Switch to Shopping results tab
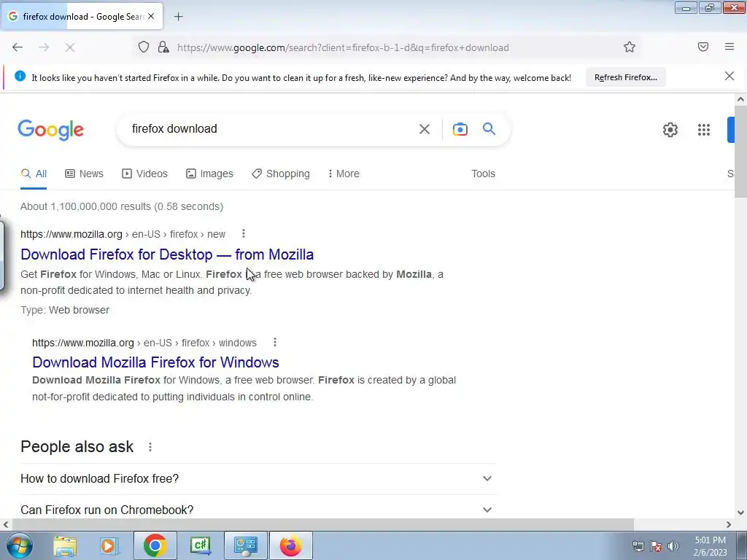The width and height of the screenshot is (747, 560). click(281, 174)
